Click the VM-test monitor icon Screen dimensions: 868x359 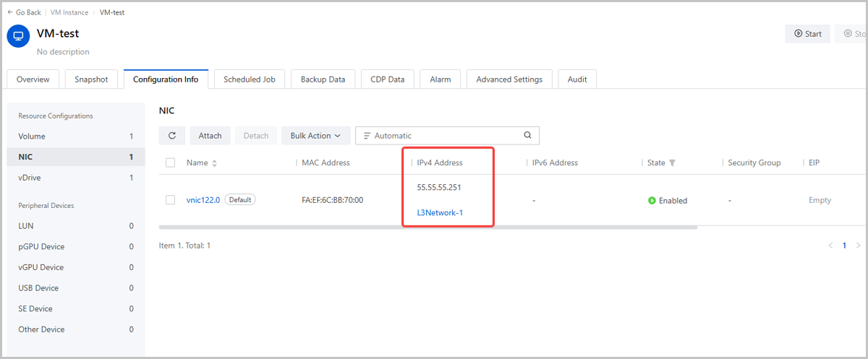[x=18, y=36]
